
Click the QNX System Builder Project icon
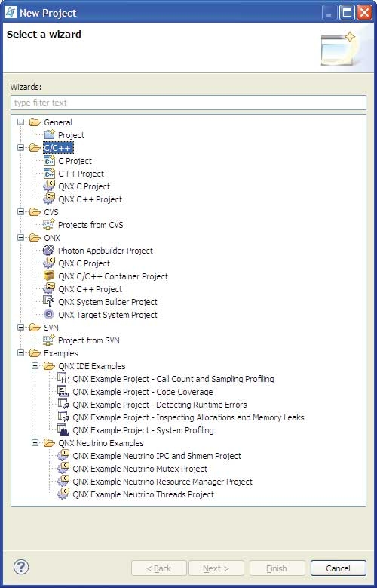click(49, 301)
